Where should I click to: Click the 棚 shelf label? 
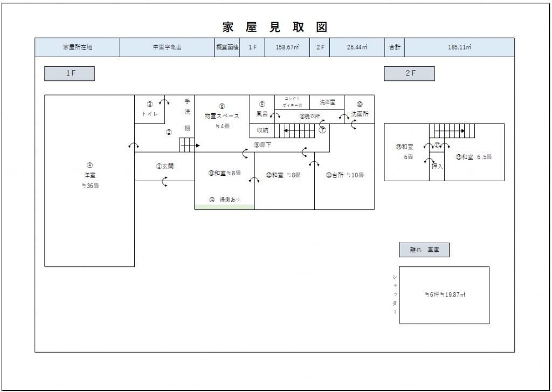(187, 128)
